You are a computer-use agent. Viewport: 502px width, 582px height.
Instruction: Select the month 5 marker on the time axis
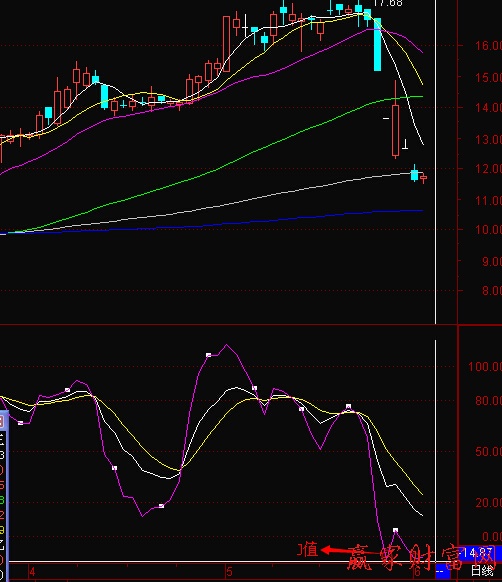point(229,572)
